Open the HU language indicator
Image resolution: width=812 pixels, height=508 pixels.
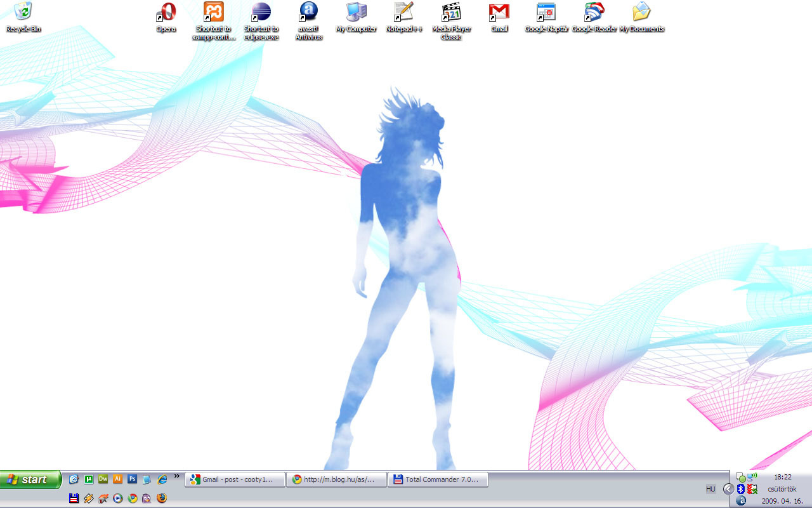710,489
